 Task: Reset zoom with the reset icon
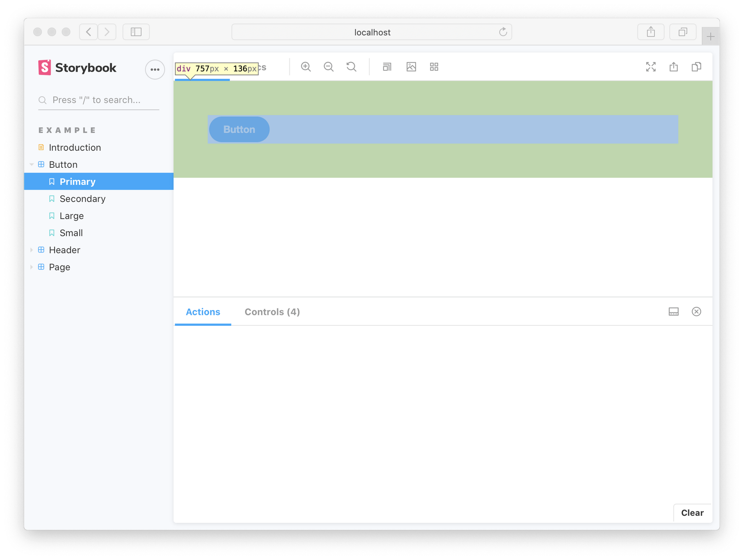point(352,67)
